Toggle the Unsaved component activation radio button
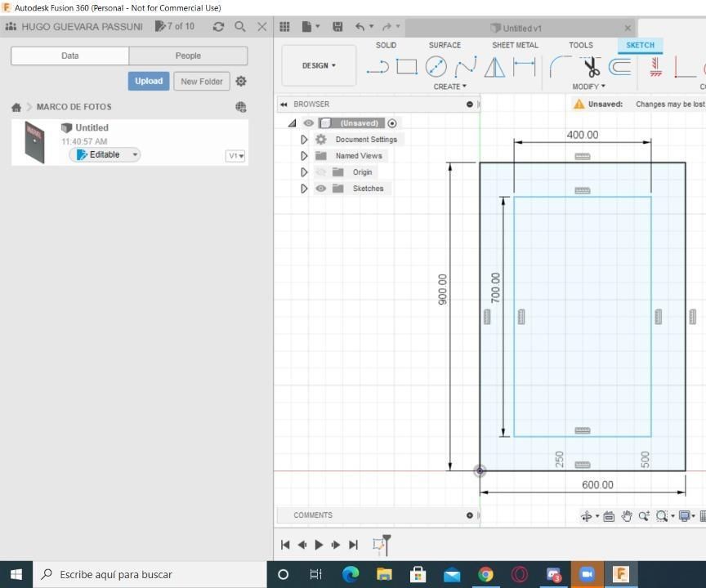The width and height of the screenshot is (706, 588). coord(392,123)
